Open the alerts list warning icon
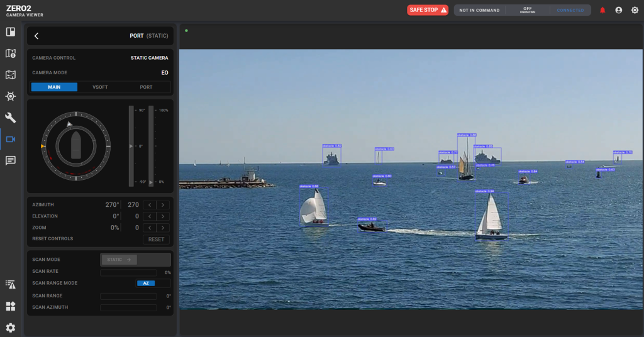 pyautogui.click(x=11, y=285)
